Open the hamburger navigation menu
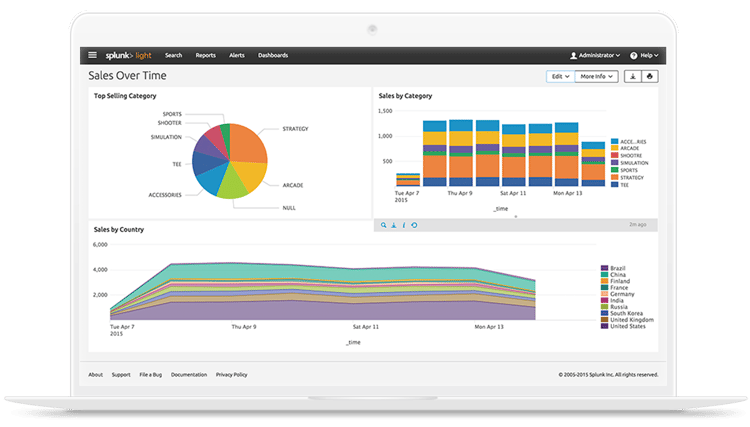 93,55
